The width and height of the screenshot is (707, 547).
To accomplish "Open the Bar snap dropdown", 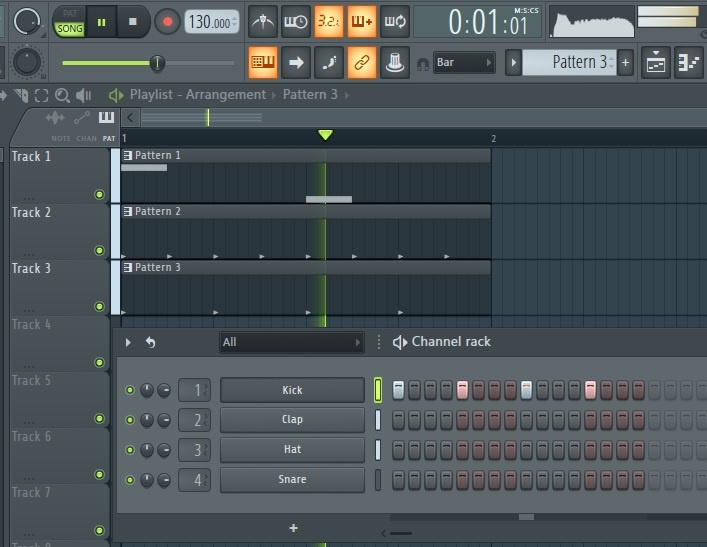I will point(464,62).
